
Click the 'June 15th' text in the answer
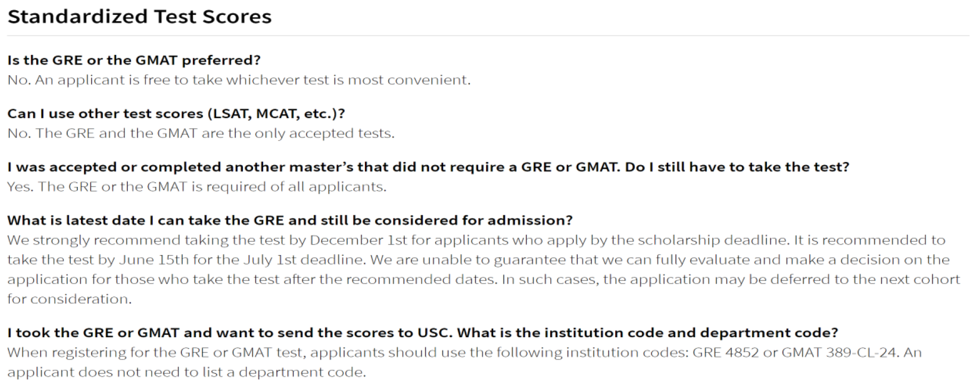pos(154,260)
